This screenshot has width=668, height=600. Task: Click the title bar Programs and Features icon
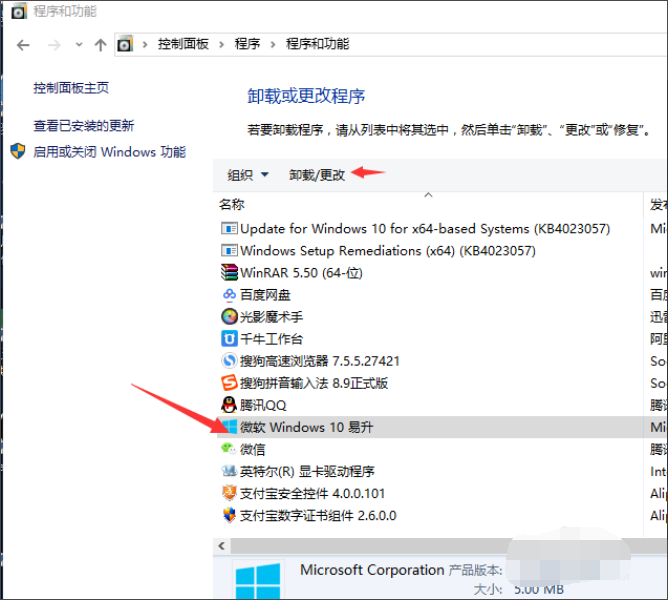tap(18, 12)
